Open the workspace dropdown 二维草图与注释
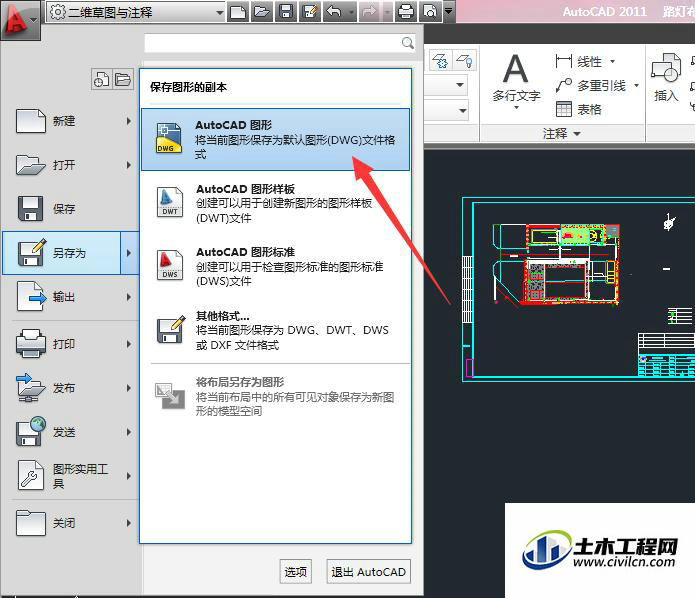This screenshot has width=695, height=598. point(136,12)
